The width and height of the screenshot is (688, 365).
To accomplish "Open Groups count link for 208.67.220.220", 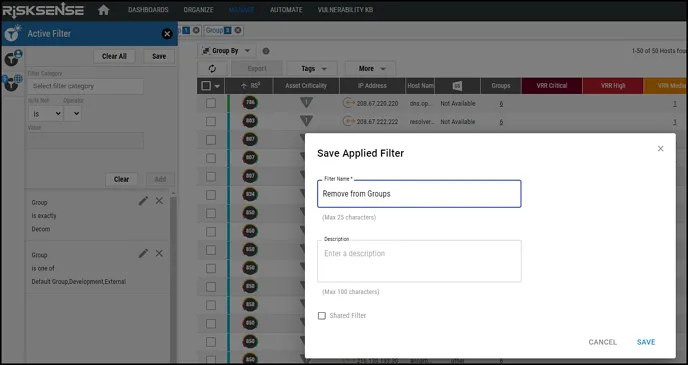I will click(x=501, y=104).
